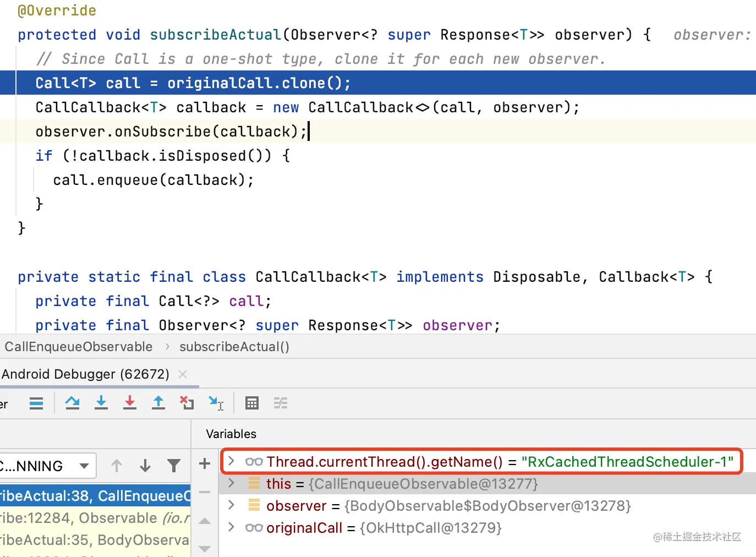This screenshot has height=557, width=756.
Task: Expand the Thread.currentThread().getName() watch
Action: 232,461
